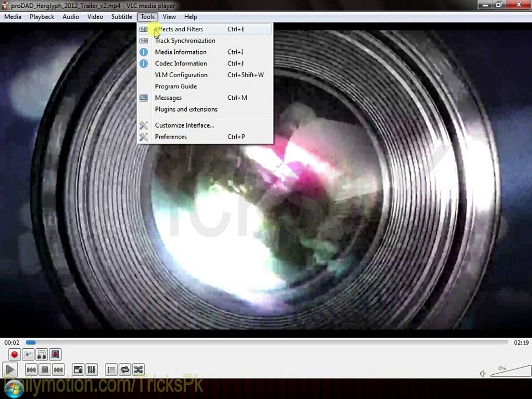Start playback with the Play button
Image resolution: width=532 pixels, height=399 pixels.
pyautogui.click(x=10, y=369)
